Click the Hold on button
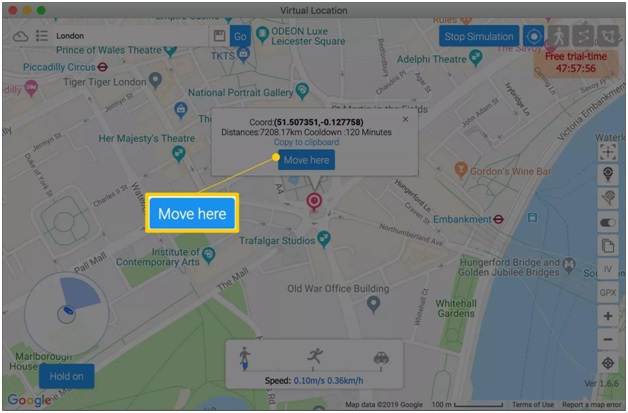 [66, 376]
